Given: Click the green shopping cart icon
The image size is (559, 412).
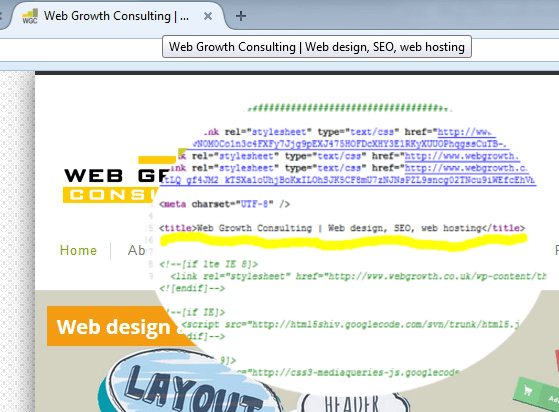Looking at the screenshot, I should (528, 391).
